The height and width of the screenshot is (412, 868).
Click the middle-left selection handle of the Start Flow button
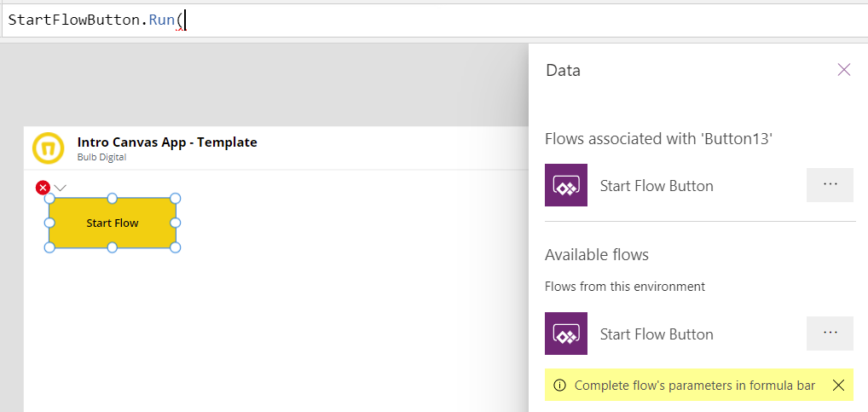[x=49, y=223]
